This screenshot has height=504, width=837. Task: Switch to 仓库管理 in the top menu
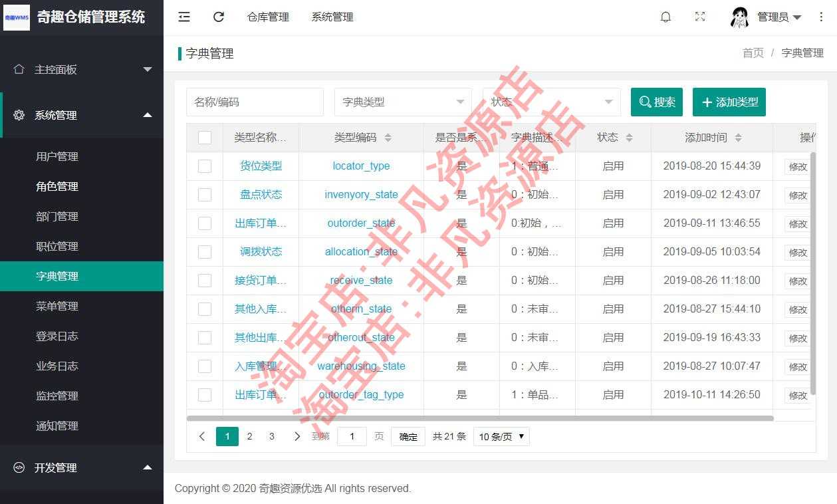[x=268, y=17]
